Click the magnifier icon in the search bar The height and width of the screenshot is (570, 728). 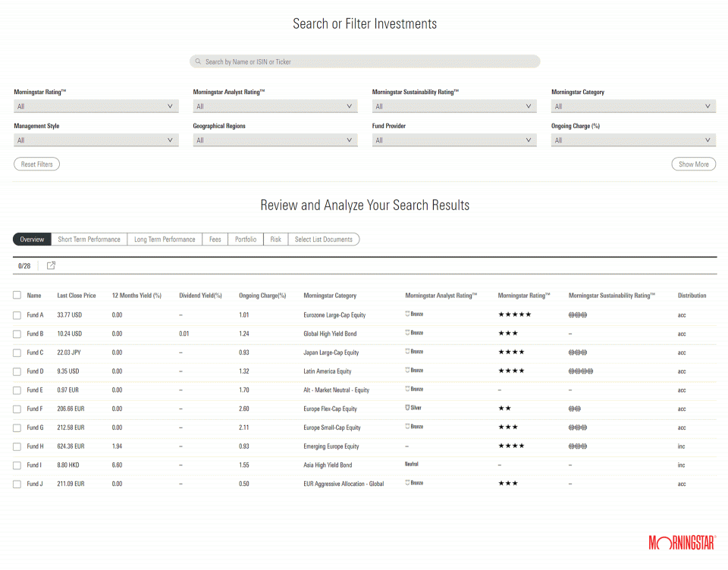click(x=199, y=61)
